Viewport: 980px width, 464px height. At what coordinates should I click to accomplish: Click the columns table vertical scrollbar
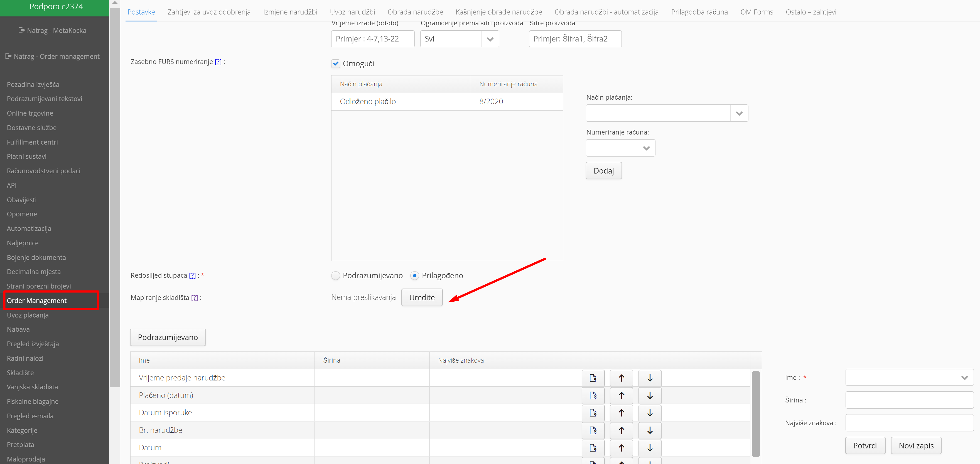pyautogui.click(x=756, y=414)
